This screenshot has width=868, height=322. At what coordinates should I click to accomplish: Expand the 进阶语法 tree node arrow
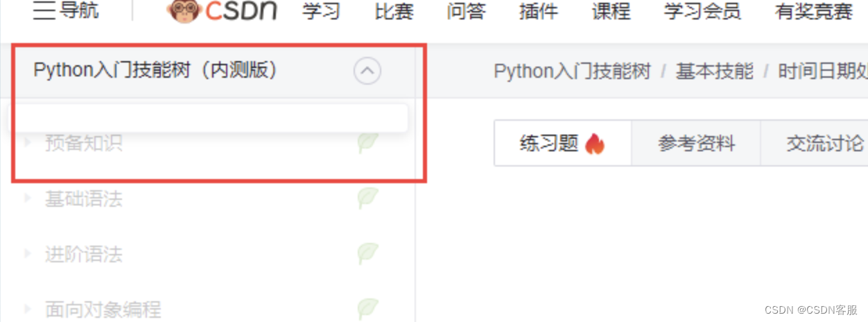[x=28, y=253]
